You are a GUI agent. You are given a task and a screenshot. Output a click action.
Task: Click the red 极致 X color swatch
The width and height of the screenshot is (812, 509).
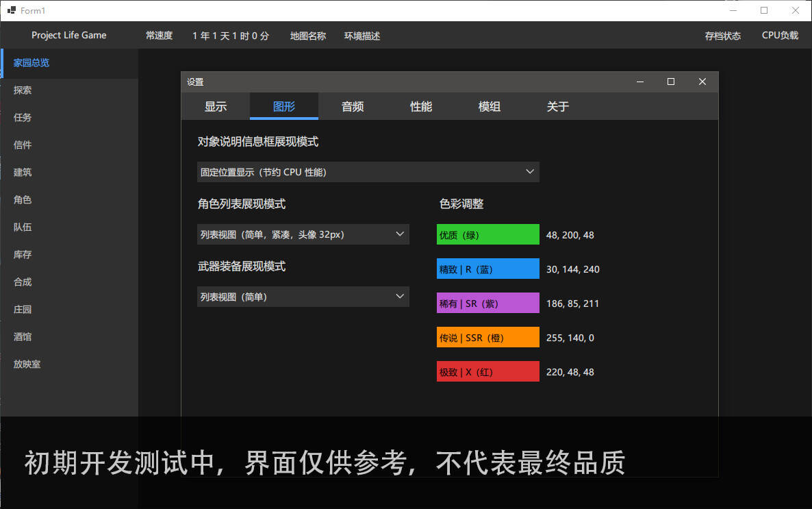point(488,371)
